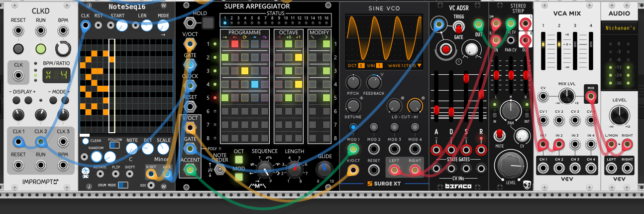Click the SEQUENCE selector knob

264,169
